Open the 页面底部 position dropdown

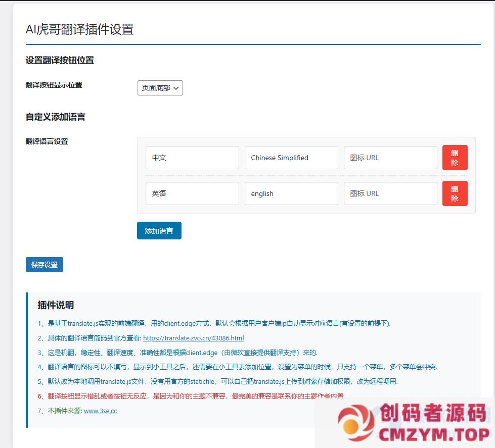[160, 88]
